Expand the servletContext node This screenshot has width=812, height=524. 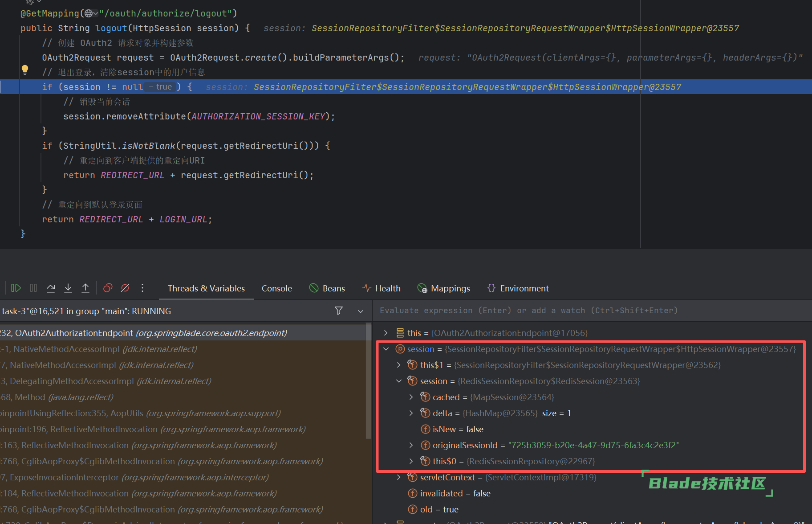click(x=399, y=477)
